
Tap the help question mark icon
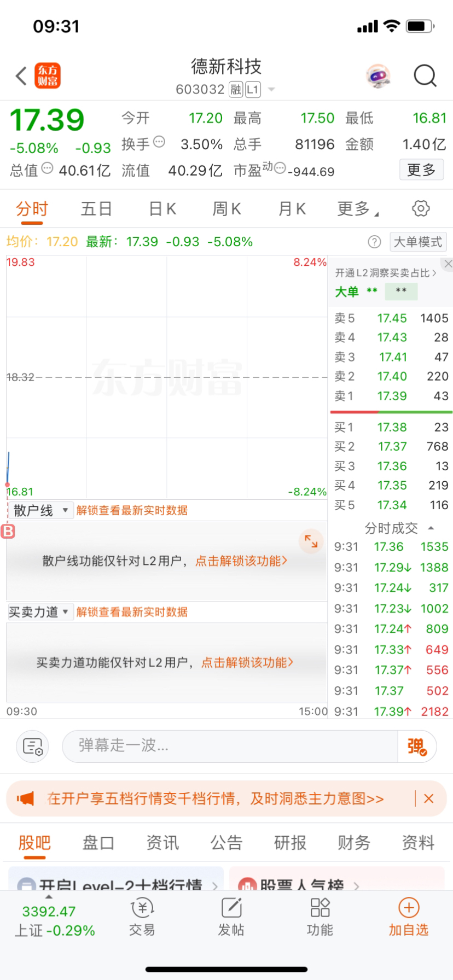[374, 242]
